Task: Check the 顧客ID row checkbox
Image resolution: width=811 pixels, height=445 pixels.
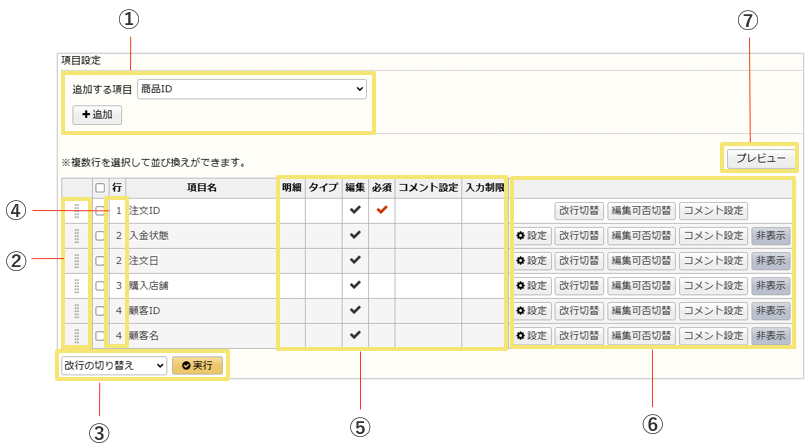Action: [x=99, y=311]
